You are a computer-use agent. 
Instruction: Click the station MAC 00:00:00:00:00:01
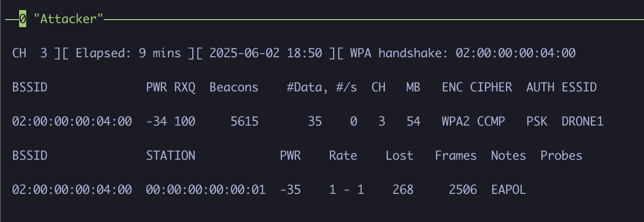pos(206,190)
